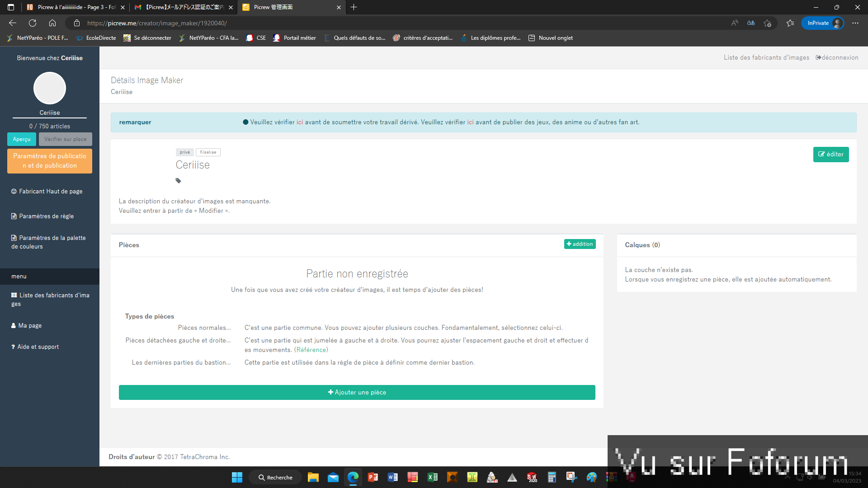Click the Aperçu button in sidebar
The height and width of the screenshot is (488, 868).
click(x=22, y=139)
